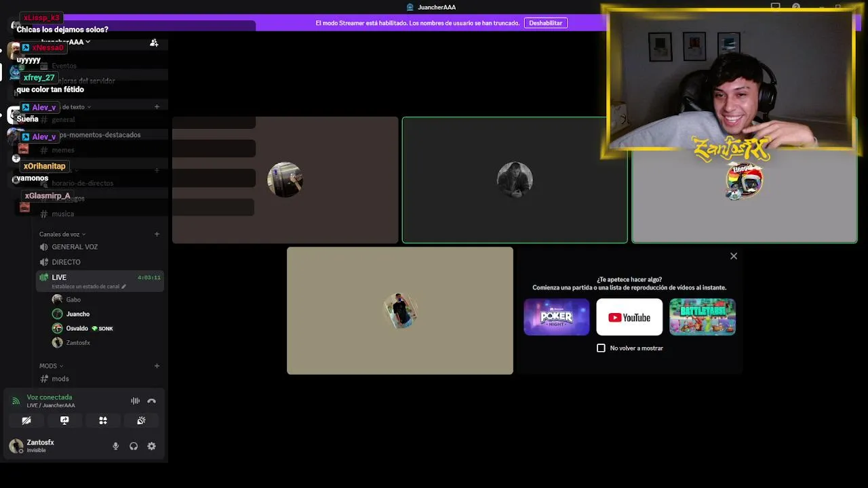Collapse the MODS category
Screen dimensions: 868x488
51,366
